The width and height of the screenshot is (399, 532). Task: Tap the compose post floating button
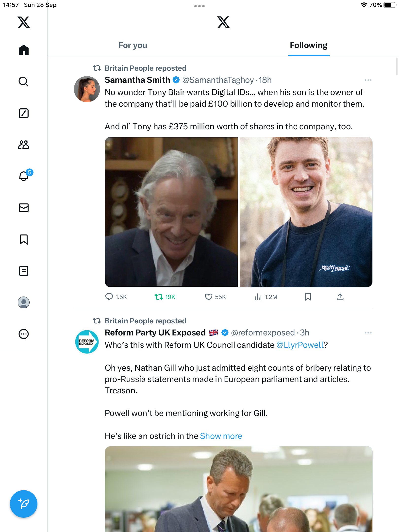[x=24, y=504]
